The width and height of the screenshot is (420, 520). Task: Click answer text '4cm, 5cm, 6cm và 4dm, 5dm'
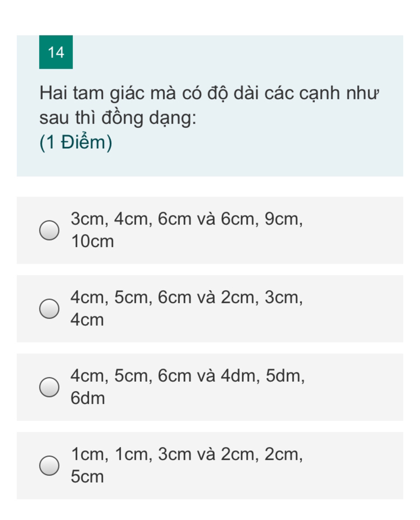[187, 376]
